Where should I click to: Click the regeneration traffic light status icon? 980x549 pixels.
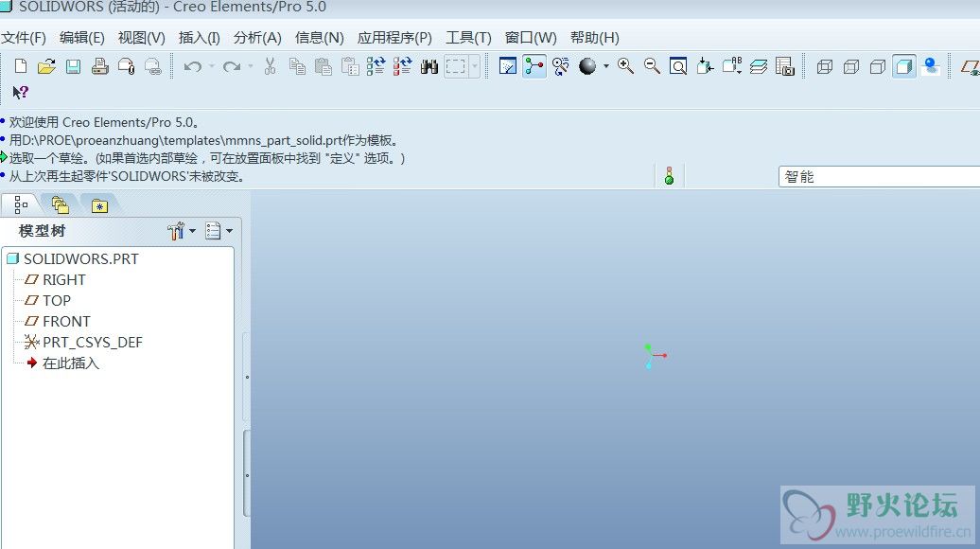tap(670, 176)
